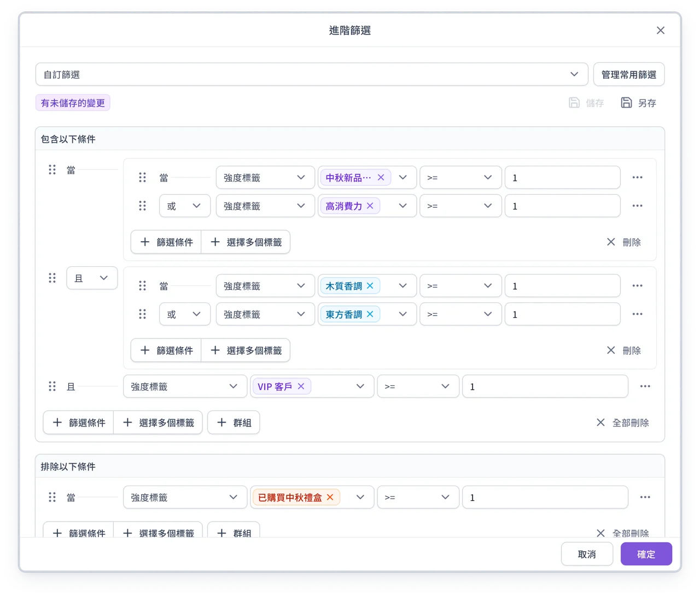Click the 排除以下條件 section heading
Viewport: 700px width, 597px height.
pos(68,466)
